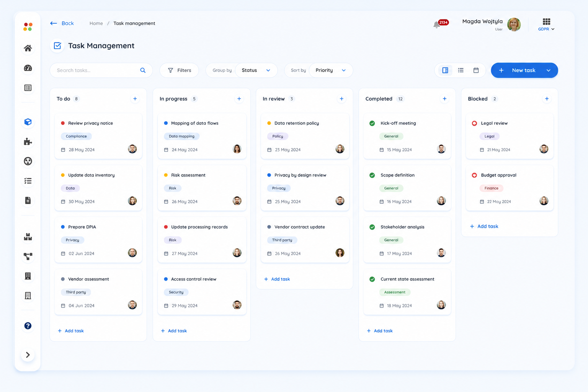Click Add task in In review column
This screenshot has height=392, width=588.
277,279
